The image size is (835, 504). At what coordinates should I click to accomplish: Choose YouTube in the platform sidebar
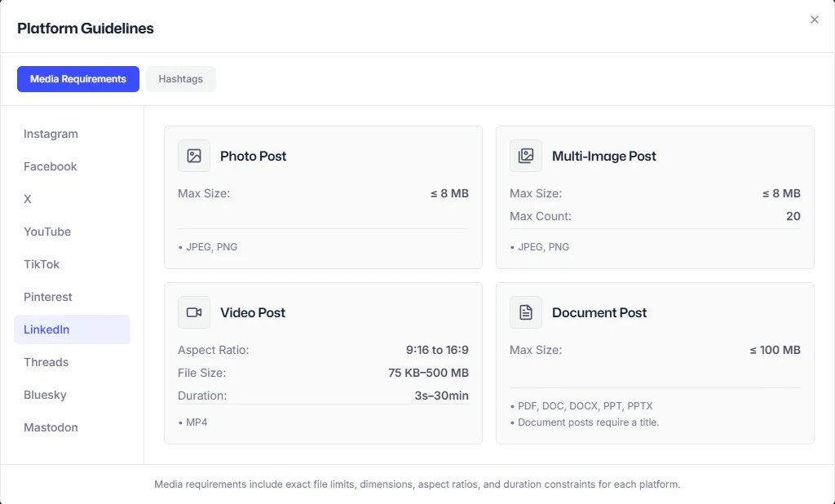click(x=73, y=232)
